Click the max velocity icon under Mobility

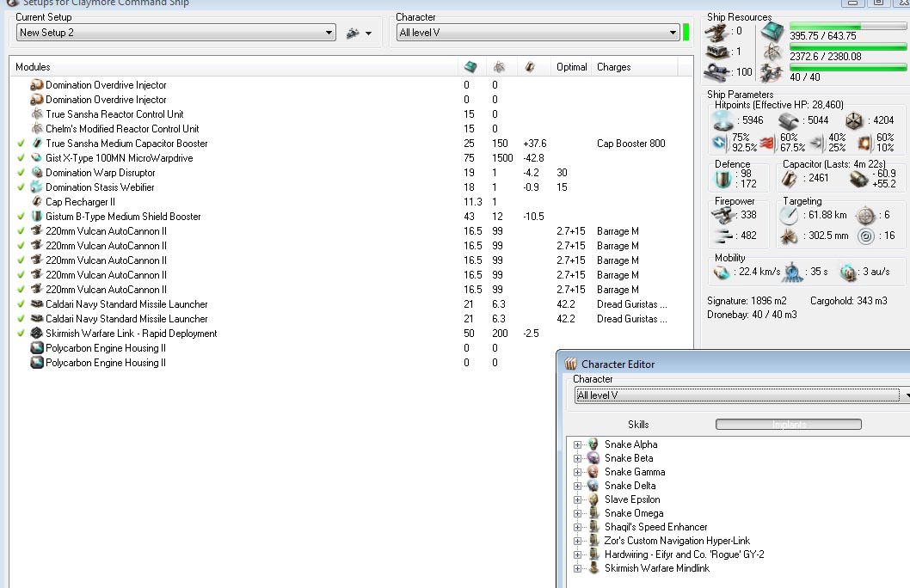(721, 272)
